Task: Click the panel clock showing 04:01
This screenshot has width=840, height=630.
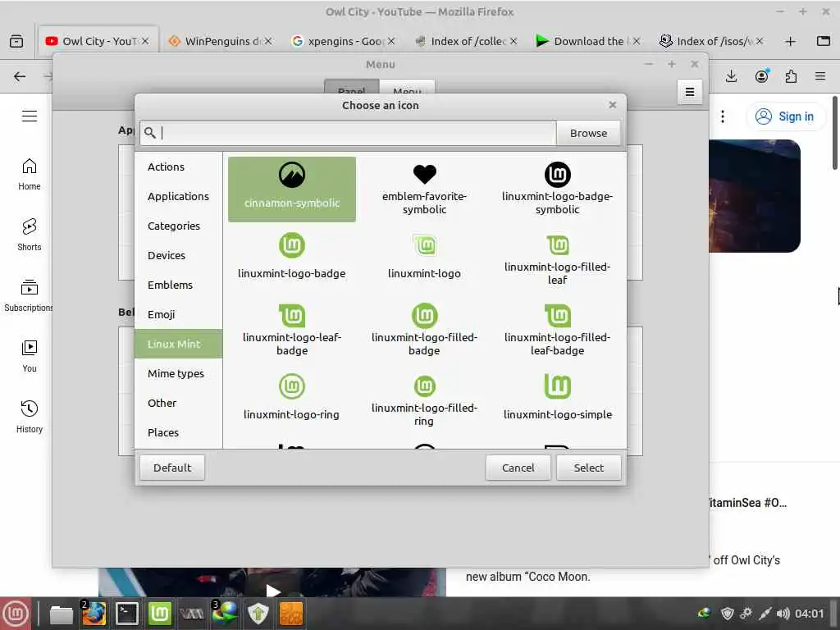Action: click(809, 614)
